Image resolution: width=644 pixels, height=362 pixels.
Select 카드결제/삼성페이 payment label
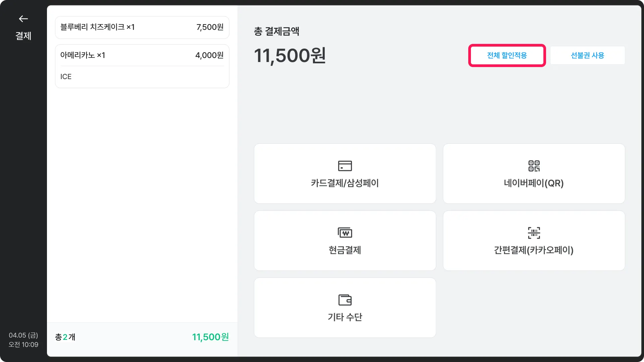pyautogui.click(x=345, y=183)
